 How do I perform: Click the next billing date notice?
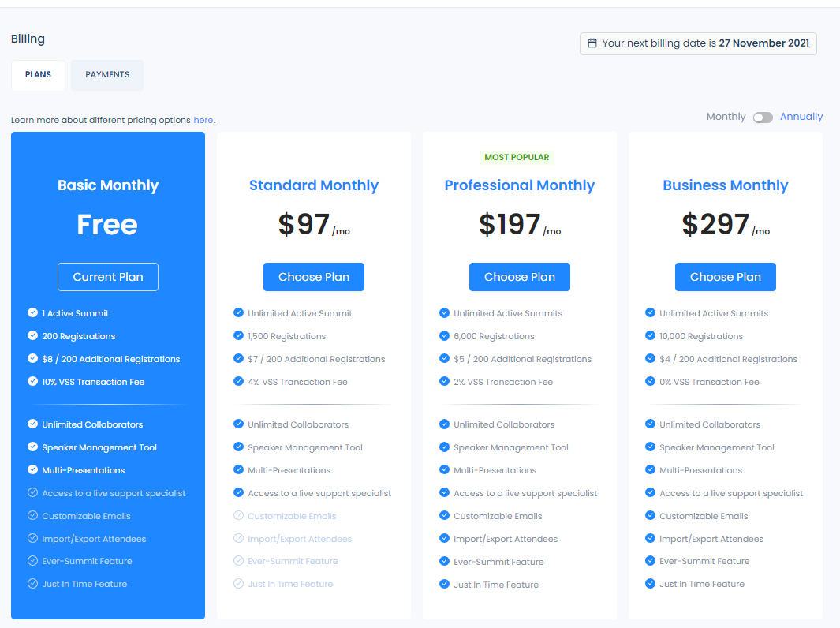(x=698, y=43)
